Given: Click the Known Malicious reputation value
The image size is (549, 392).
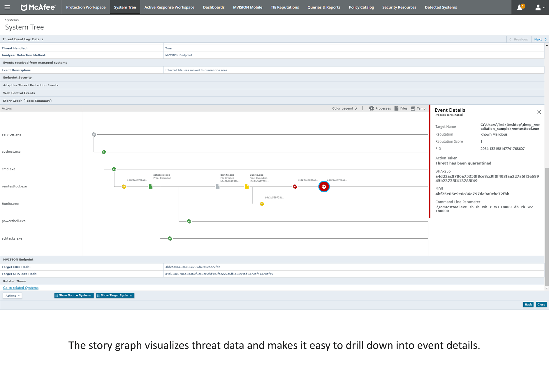Looking at the screenshot, I should click(494, 134).
